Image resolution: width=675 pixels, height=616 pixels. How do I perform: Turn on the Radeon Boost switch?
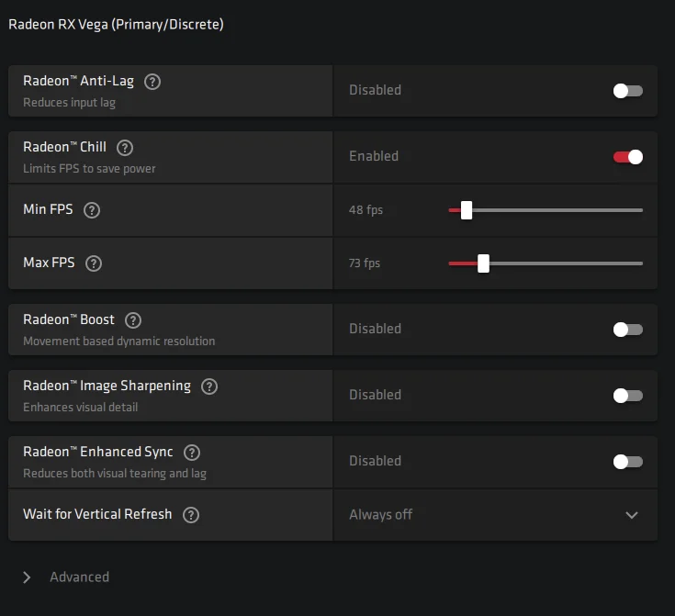click(x=627, y=330)
